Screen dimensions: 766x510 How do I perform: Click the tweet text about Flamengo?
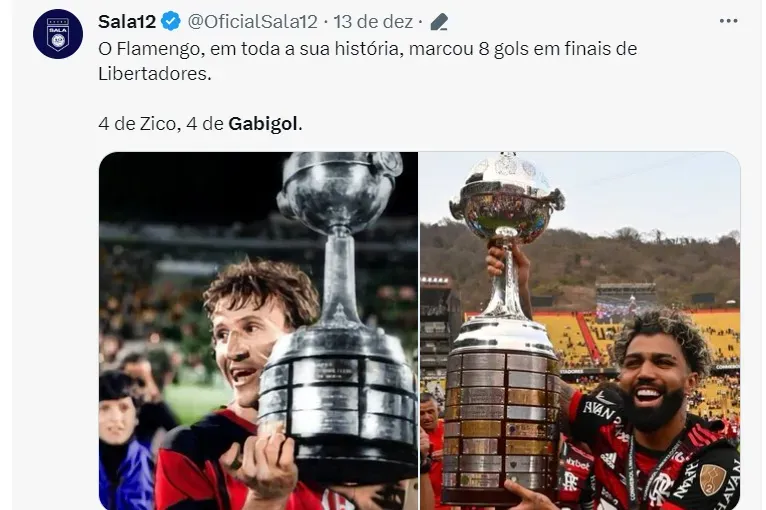click(367, 61)
